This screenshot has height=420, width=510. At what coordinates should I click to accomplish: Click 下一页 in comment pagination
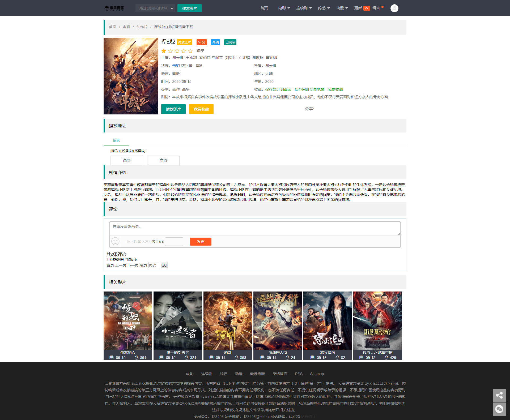pos(133,265)
